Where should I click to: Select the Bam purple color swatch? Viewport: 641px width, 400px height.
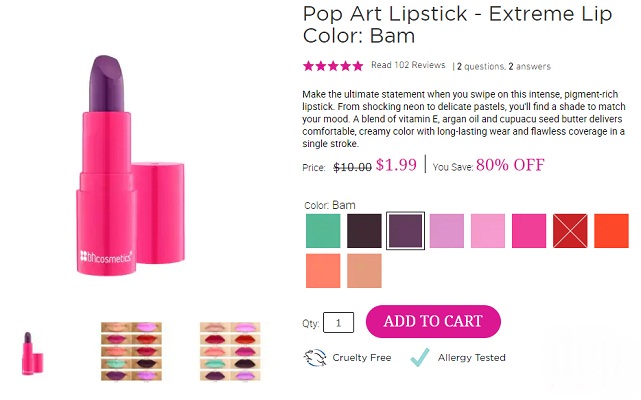[x=405, y=231]
